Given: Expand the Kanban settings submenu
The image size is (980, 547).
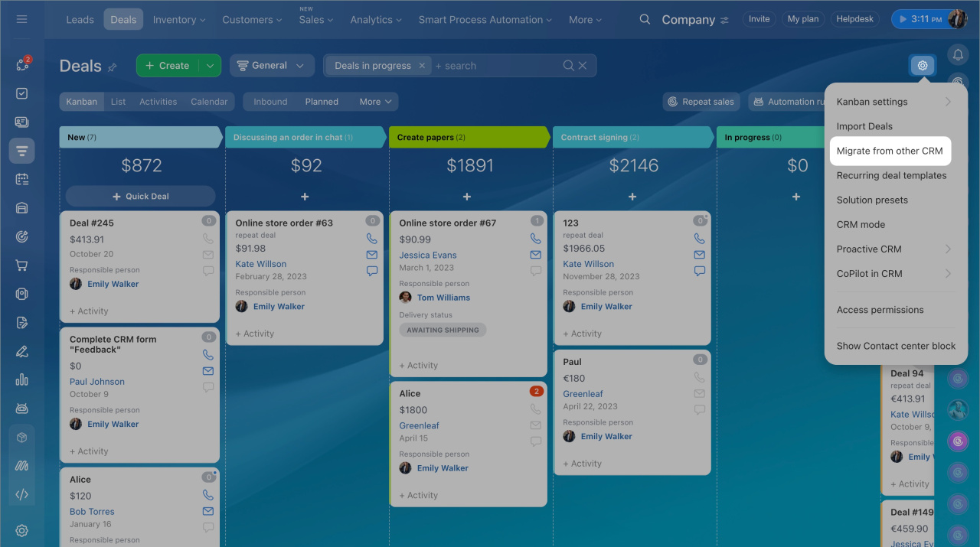Looking at the screenshot, I should point(947,102).
